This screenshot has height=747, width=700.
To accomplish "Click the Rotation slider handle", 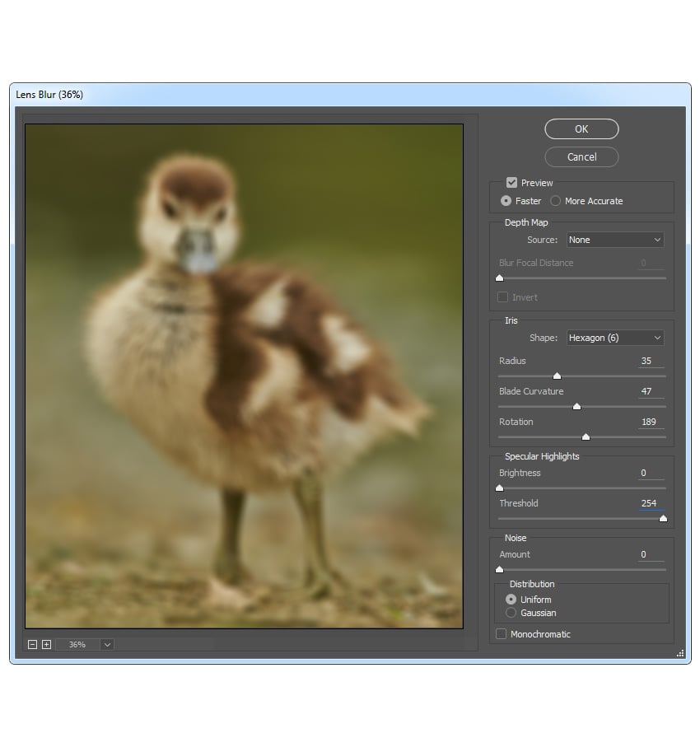I will point(586,437).
